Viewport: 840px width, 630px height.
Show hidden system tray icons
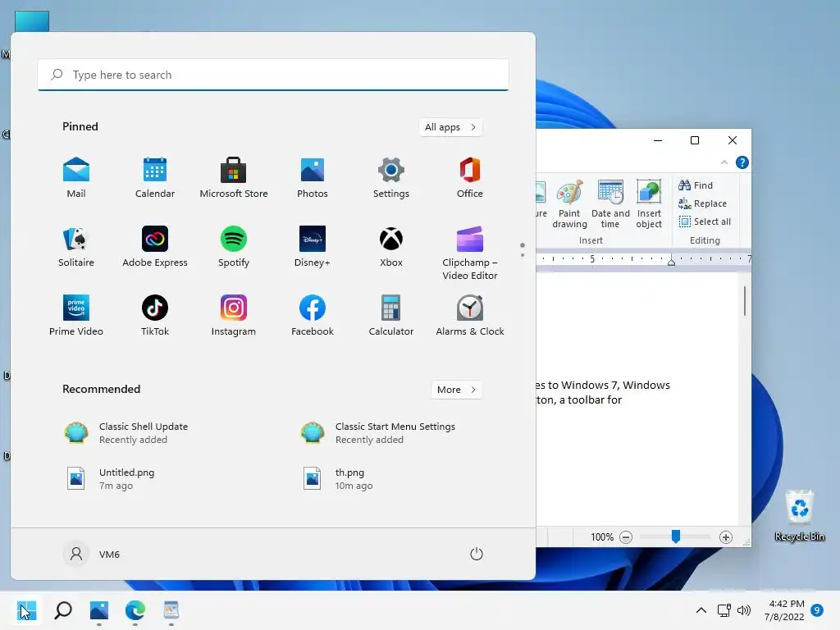tap(701, 610)
